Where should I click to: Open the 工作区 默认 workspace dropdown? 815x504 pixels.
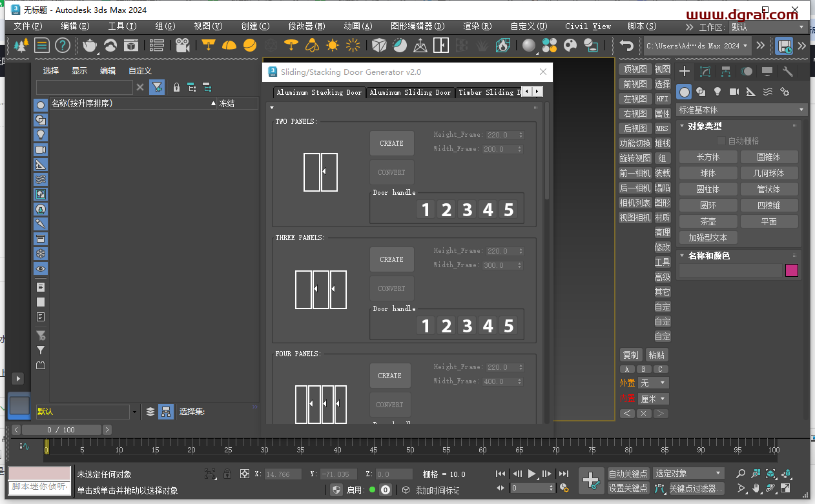pyautogui.click(x=768, y=27)
